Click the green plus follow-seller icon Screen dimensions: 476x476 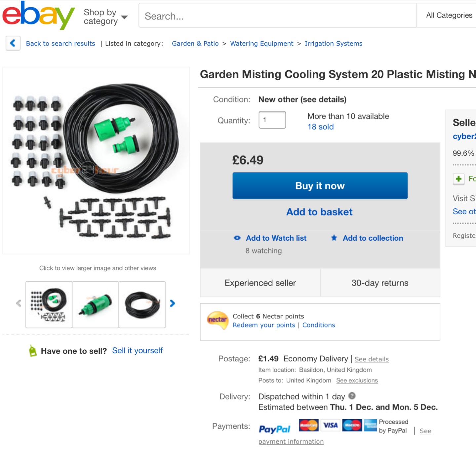pos(458,179)
